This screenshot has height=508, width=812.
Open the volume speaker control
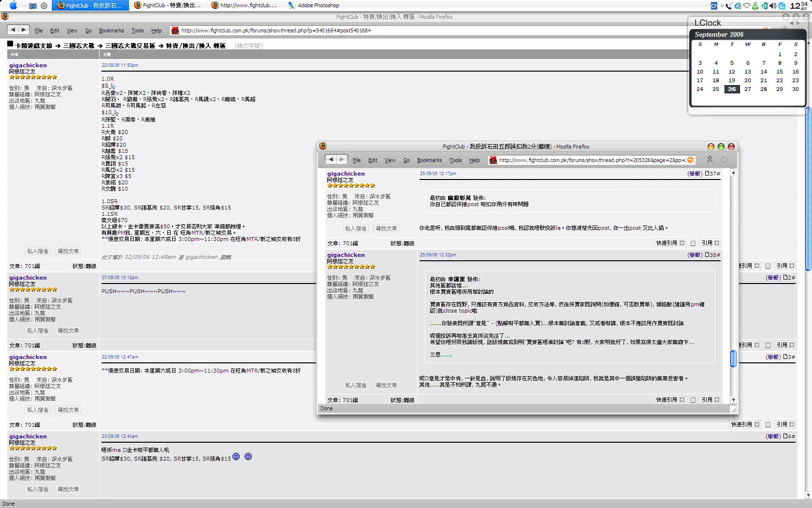(773, 6)
